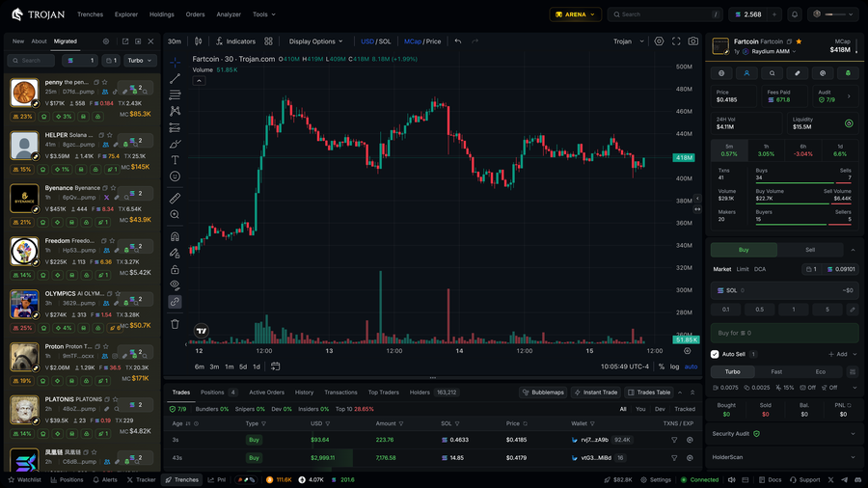Open chart settings gear icon

[x=659, y=41]
